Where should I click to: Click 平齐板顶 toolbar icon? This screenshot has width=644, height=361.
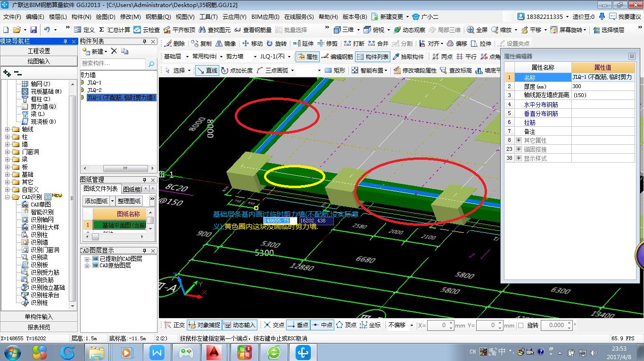click(179, 30)
